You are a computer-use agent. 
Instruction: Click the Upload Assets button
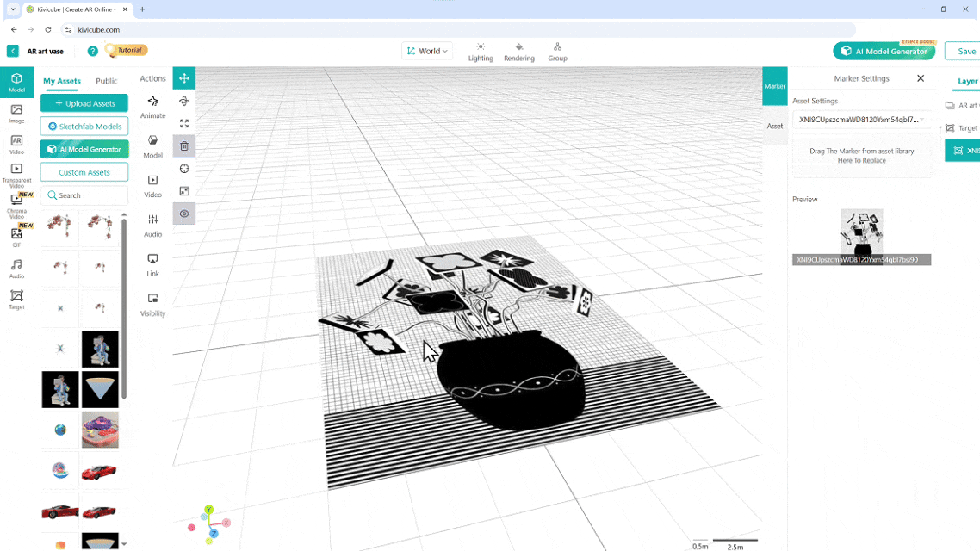click(x=84, y=103)
